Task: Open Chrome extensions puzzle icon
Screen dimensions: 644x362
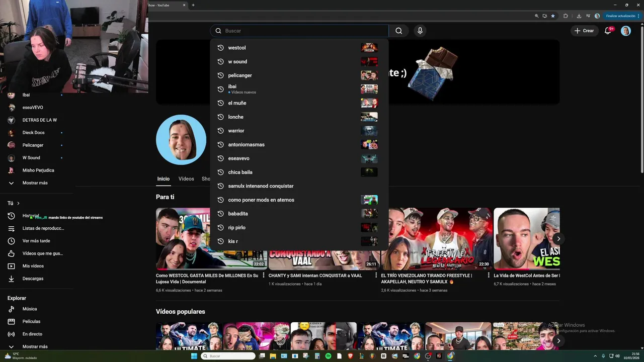Action: 566,16
